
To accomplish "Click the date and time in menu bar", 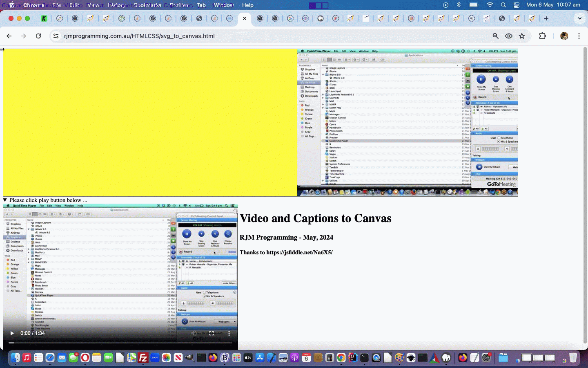I will pos(553,5).
